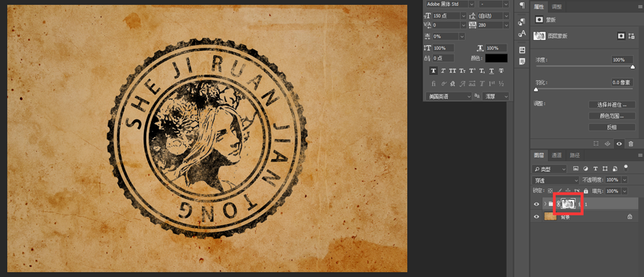
Task: Toggle mask visibility eye in Properties panel
Action: coord(619,144)
